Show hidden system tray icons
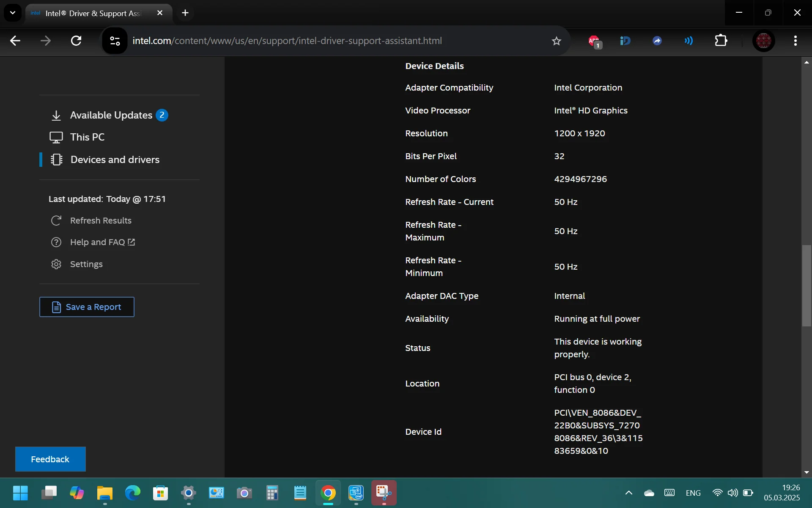 coord(629,493)
